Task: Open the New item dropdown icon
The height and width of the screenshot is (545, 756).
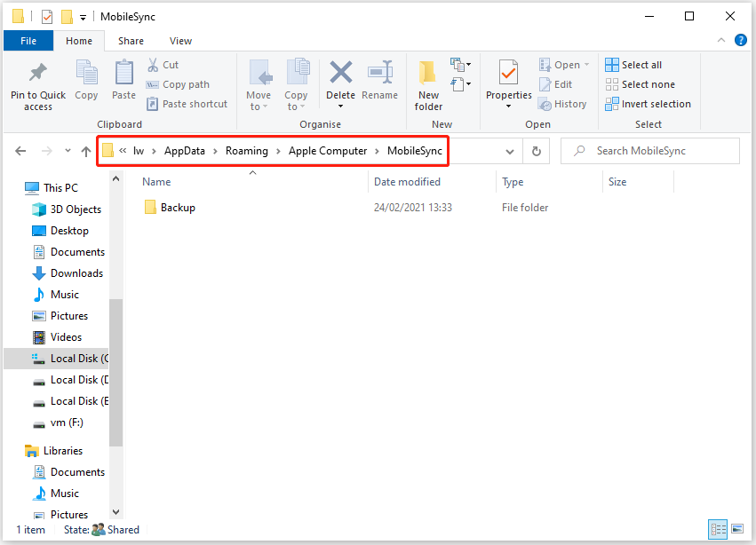Action: [x=460, y=64]
